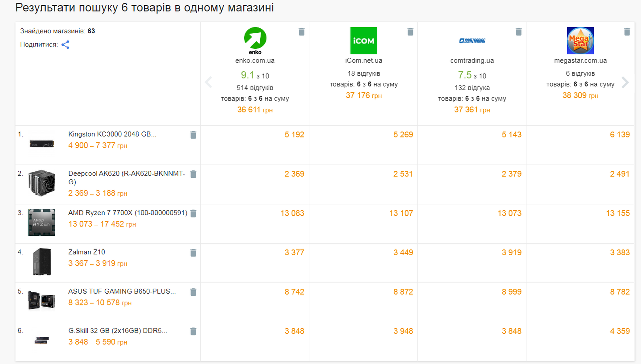The image size is (641, 364).
Task: Click megastar total 38 309 грн
Action: 580,95
